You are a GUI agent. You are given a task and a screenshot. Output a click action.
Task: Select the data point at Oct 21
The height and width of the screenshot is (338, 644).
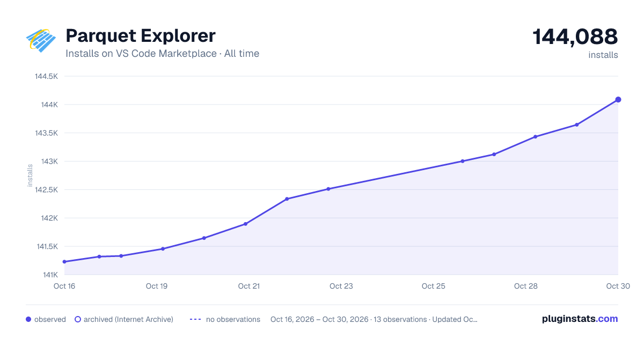[245, 224]
